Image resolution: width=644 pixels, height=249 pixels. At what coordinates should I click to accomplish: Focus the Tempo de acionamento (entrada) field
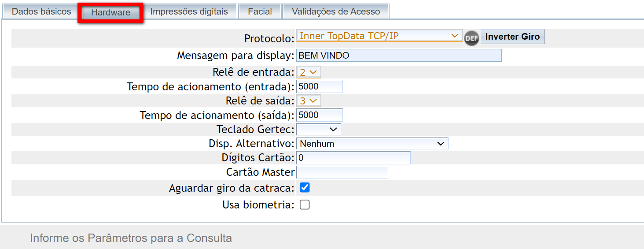(x=320, y=86)
